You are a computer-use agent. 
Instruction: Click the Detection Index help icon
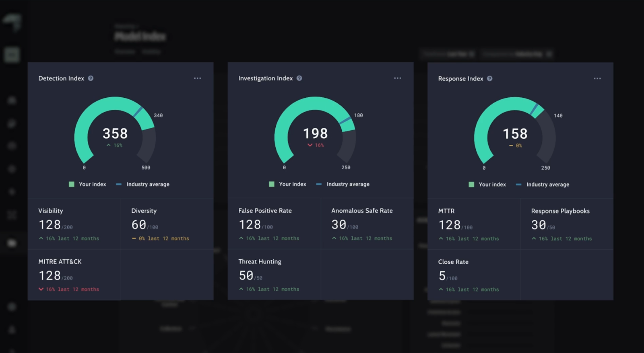(x=91, y=78)
